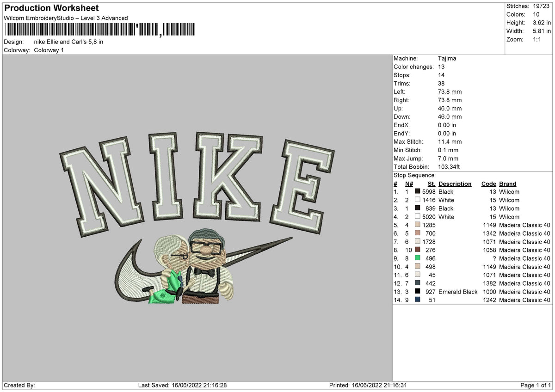This screenshot has height=392, width=555.
Task: Select the gray swatch for code 1382
Action: (x=418, y=283)
